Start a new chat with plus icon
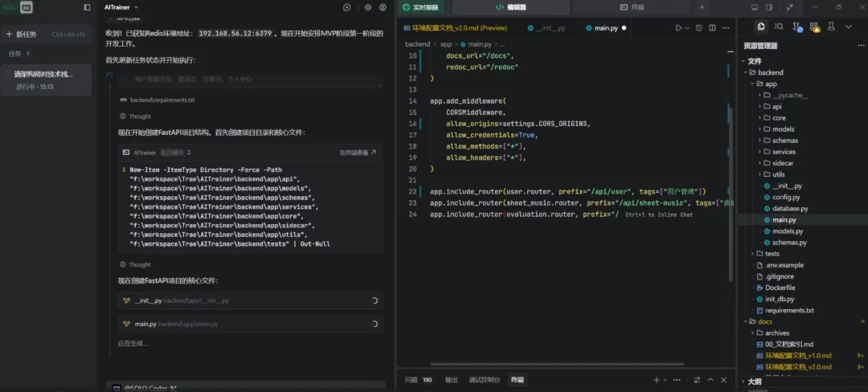Image resolution: width=868 pixels, height=392 pixels. click(x=346, y=7)
